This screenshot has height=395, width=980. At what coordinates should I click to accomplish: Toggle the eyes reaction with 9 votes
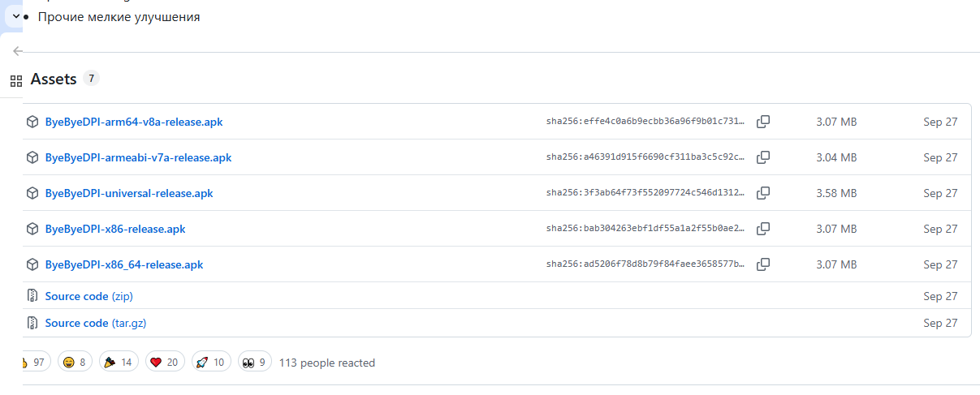tap(254, 363)
